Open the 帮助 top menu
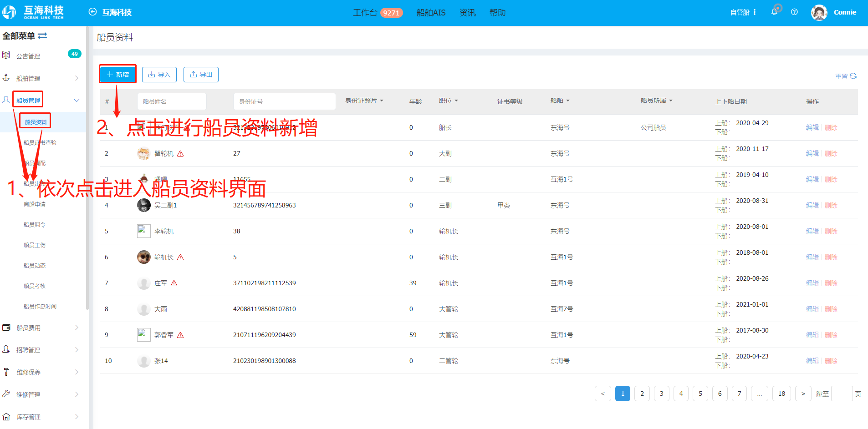Image resolution: width=868 pixels, height=429 pixels. coord(497,13)
